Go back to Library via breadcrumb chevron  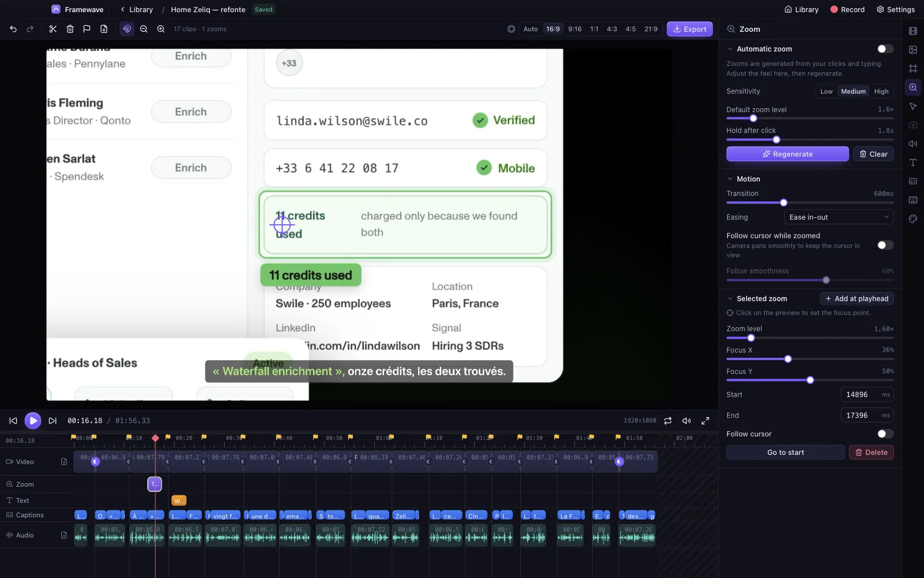click(x=122, y=10)
